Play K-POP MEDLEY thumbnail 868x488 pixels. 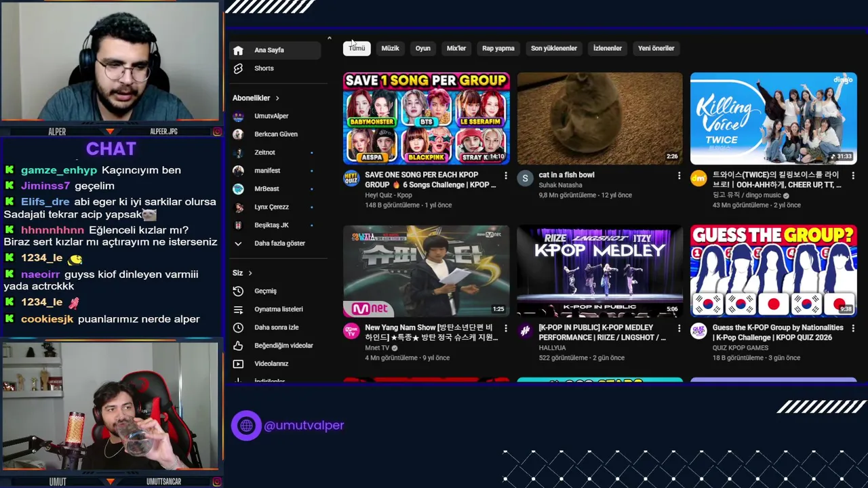coord(599,271)
